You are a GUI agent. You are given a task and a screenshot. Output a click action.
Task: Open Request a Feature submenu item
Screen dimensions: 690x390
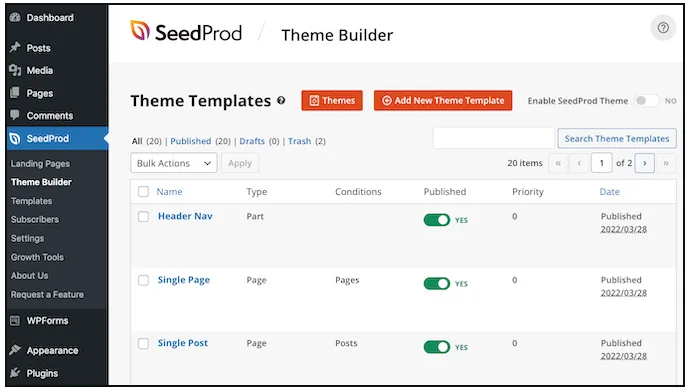[x=47, y=294]
